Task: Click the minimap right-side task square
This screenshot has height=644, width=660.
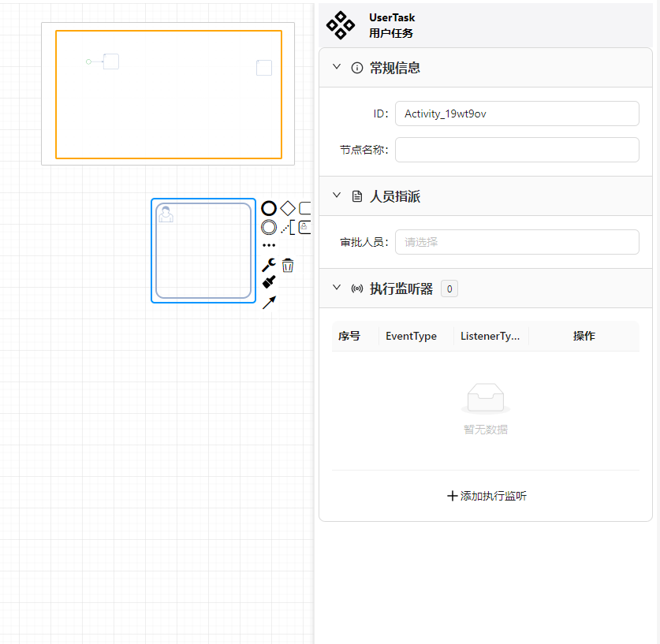Action: pos(264,68)
